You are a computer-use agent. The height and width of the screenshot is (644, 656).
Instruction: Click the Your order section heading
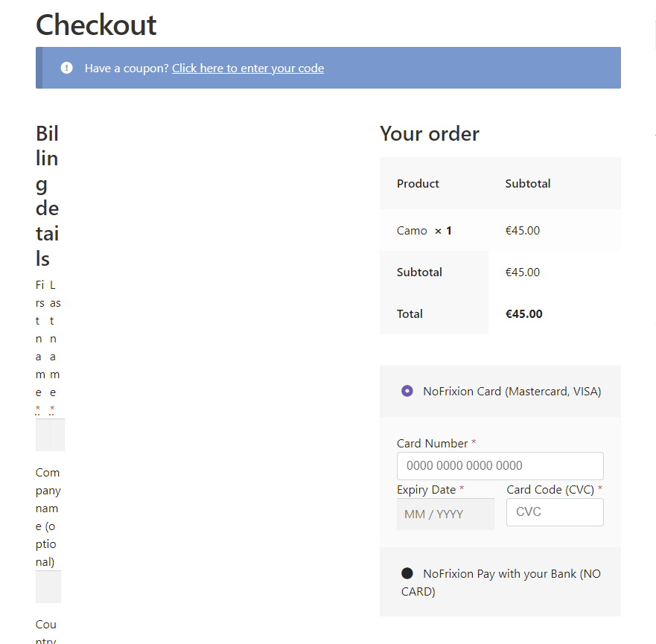point(429,134)
